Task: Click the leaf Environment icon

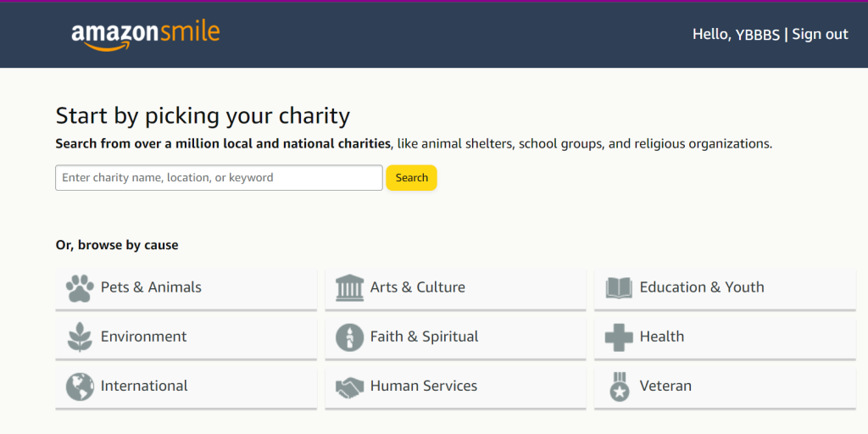Action: 80,337
